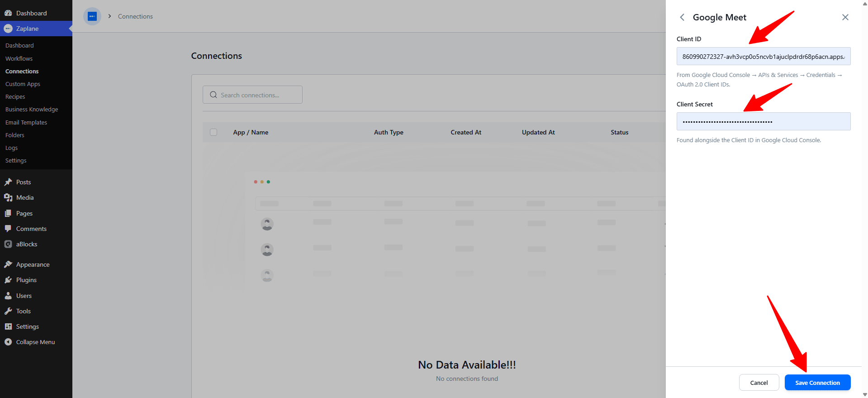Open the Logs submenu item
868x398 pixels.
point(12,148)
